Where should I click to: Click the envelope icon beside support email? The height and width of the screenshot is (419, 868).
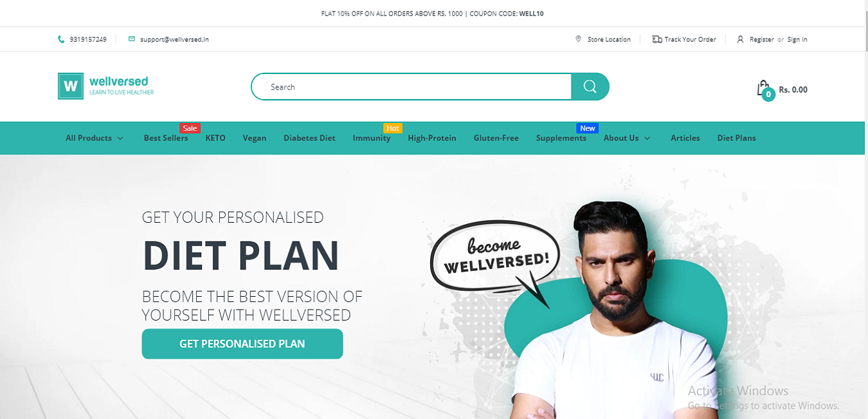[132, 39]
